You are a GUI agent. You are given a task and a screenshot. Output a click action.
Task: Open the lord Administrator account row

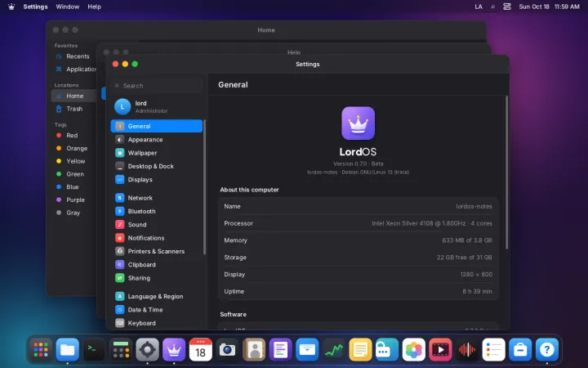pos(157,106)
